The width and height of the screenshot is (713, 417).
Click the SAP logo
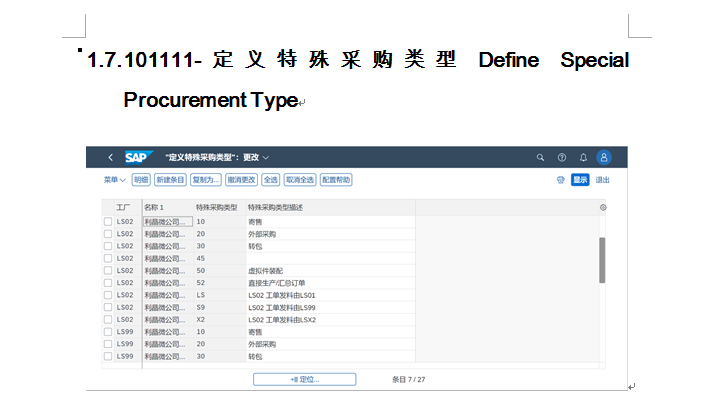[138, 157]
